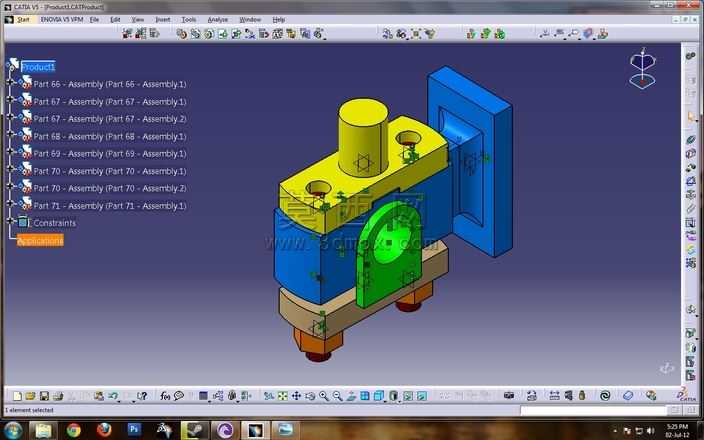
Task: Click the Fly mode icon left of Fit All
Action: tap(268, 396)
